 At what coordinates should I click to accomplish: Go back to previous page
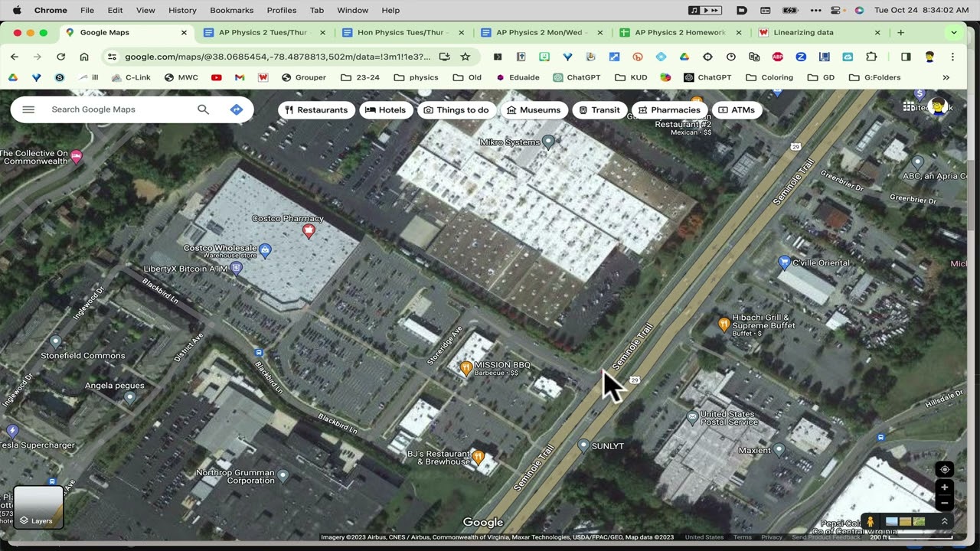pos(15,57)
